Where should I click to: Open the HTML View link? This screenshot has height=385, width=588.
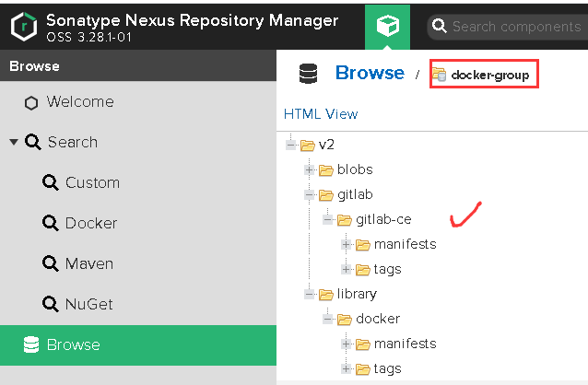(x=321, y=114)
